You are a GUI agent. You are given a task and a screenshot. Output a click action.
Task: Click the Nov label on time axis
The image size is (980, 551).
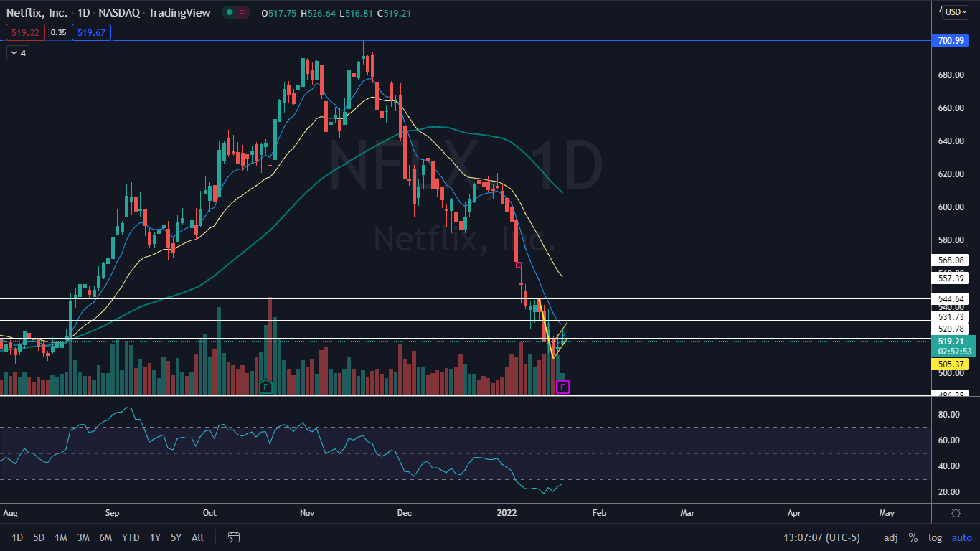307,513
